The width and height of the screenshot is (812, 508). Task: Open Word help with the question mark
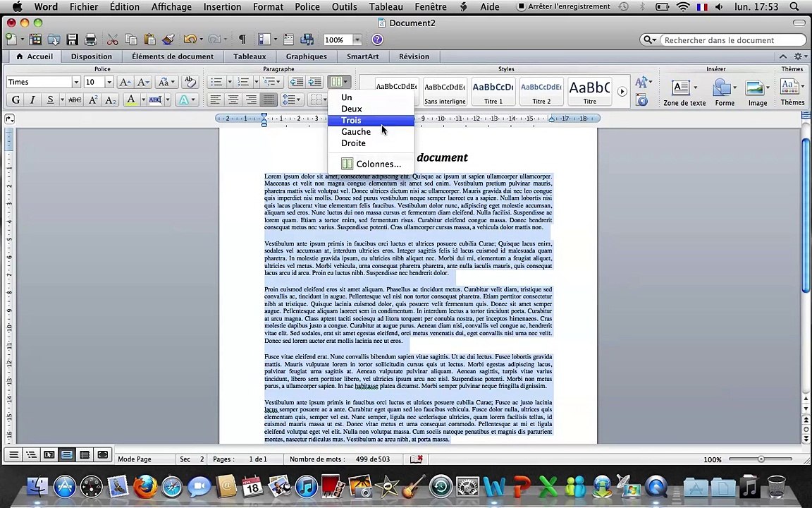pos(377,40)
